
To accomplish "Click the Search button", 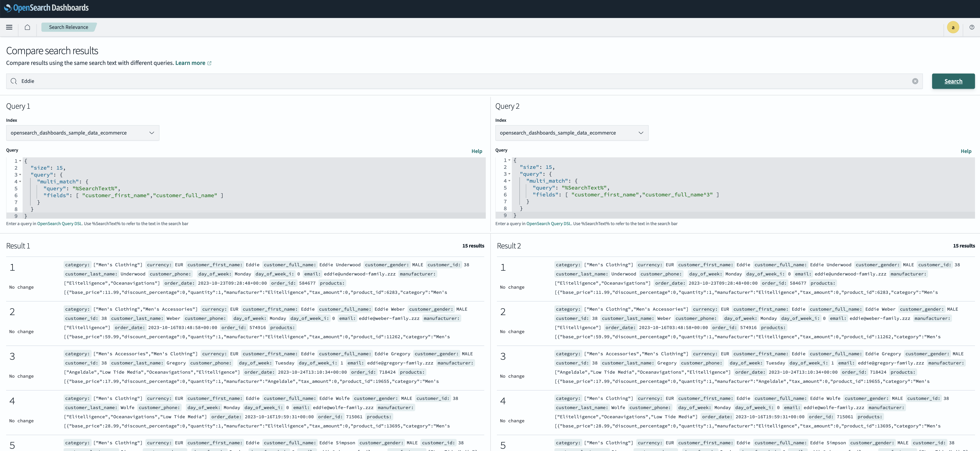I will pos(953,81).
